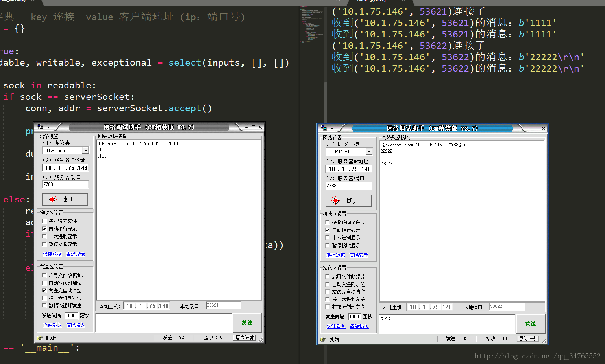This screenshot has height=364, width=605.
Task: Click received data area in left window
Action: (179, 221)
